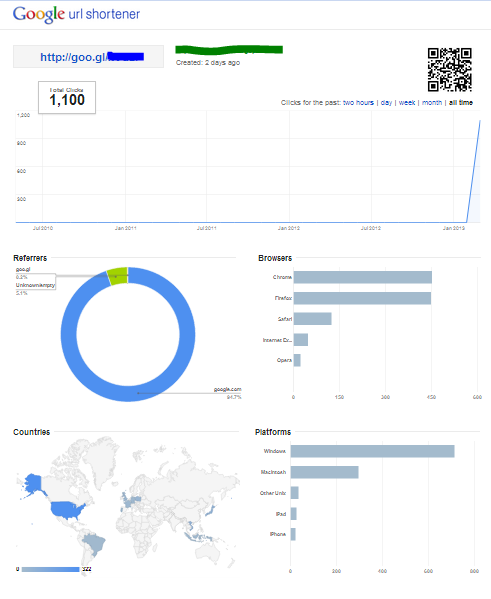Screen dimensions: 491x599
Task: Click the Firefox browser bar
Action: pos(362,298)
